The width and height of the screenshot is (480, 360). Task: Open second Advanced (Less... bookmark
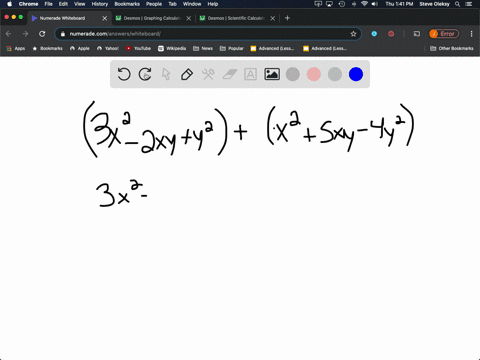[325, 48]
